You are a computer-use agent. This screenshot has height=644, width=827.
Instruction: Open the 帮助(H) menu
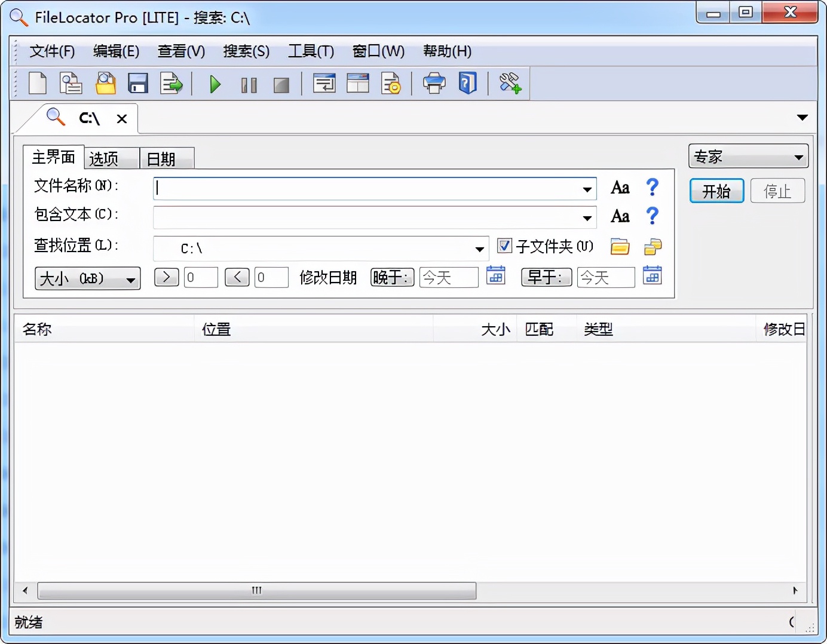[448, 51]
